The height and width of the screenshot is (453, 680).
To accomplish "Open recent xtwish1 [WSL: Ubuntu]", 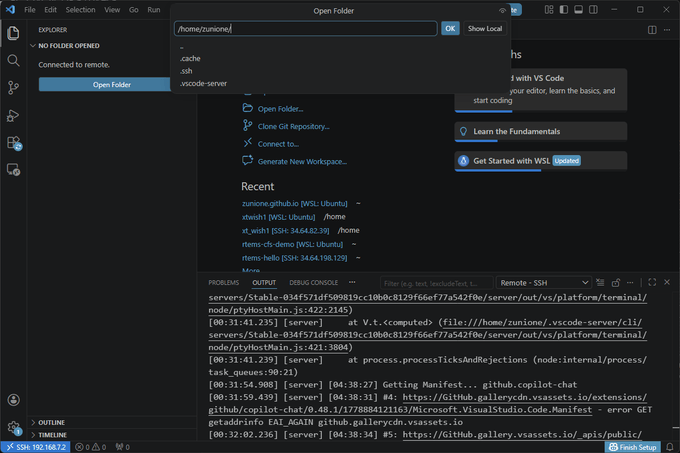I will [x=278, y=217].
